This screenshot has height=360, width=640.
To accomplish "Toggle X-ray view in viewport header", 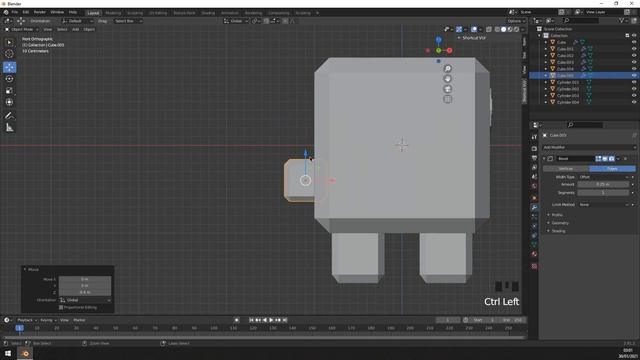I will [489, 29].
